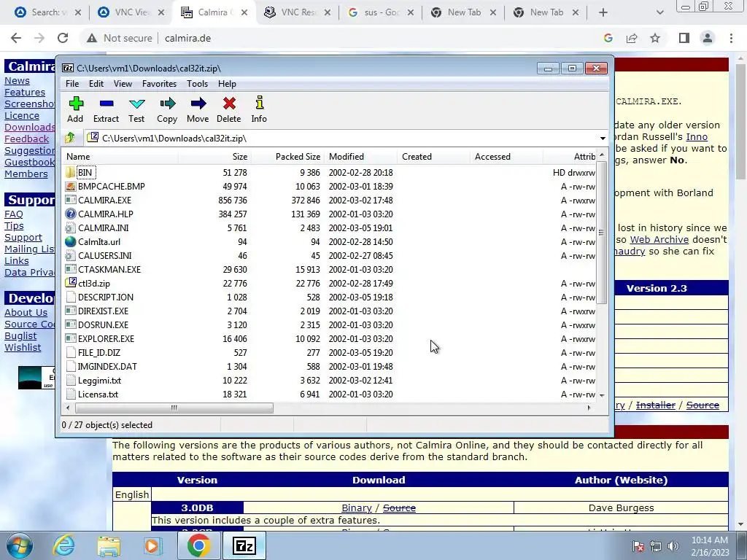Click the 7-Zip horizontal scrollbar thumb

[174, 408]
